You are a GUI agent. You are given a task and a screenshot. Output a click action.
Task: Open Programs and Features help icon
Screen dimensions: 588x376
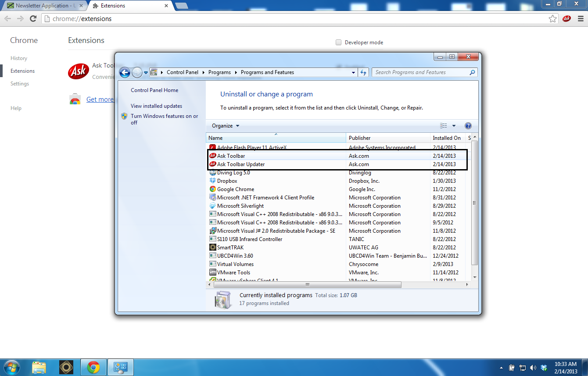[468, 126]
